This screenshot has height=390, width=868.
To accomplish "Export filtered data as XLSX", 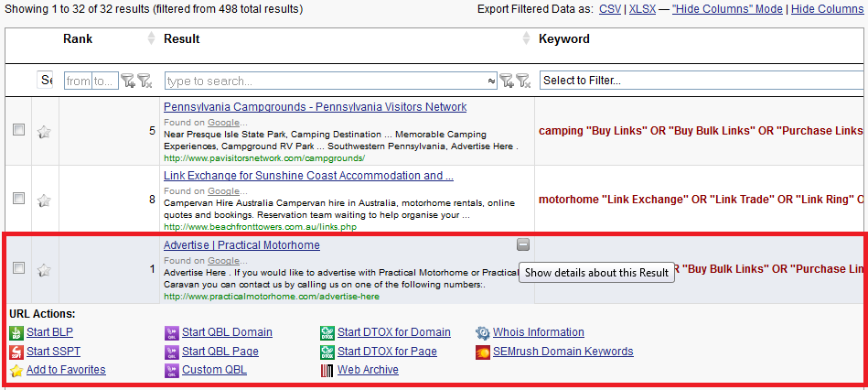I will (x=642, y=9).
